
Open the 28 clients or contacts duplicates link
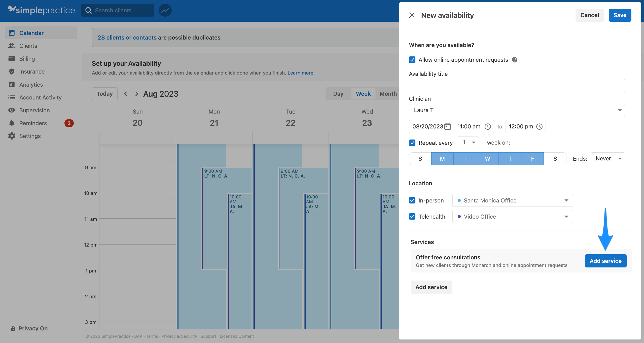coord(127,37)
